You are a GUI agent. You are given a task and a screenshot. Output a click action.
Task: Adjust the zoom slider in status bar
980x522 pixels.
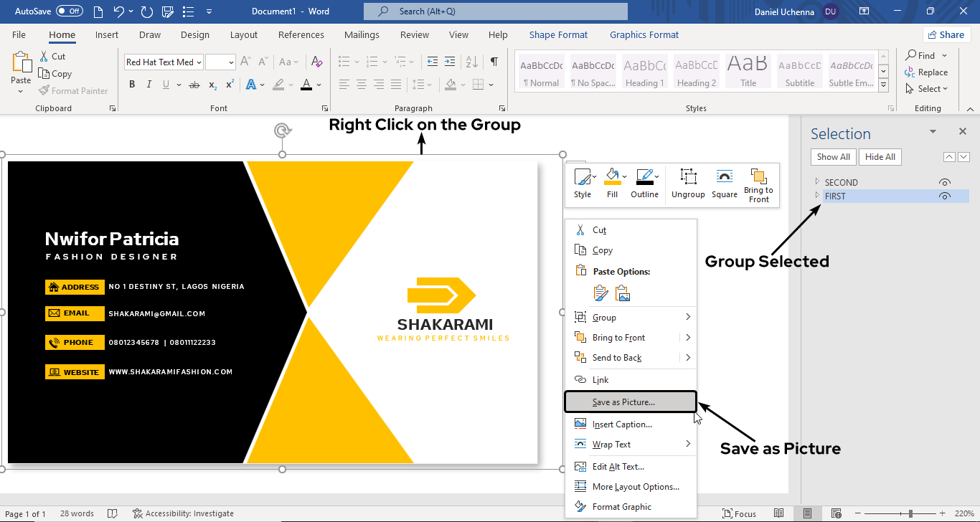coord(910,513)
